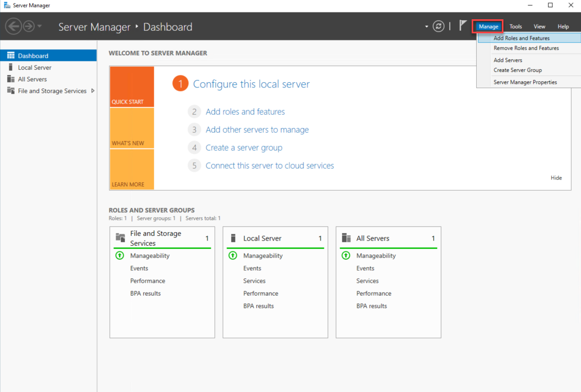Choose Add Roles and Features menu entry
The height and width of the screenshot is (392, 581).
point(529,38)
